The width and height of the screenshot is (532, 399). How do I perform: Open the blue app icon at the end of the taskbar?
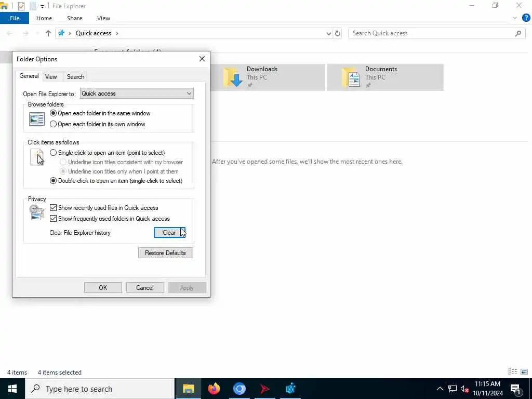coord(290,389)
